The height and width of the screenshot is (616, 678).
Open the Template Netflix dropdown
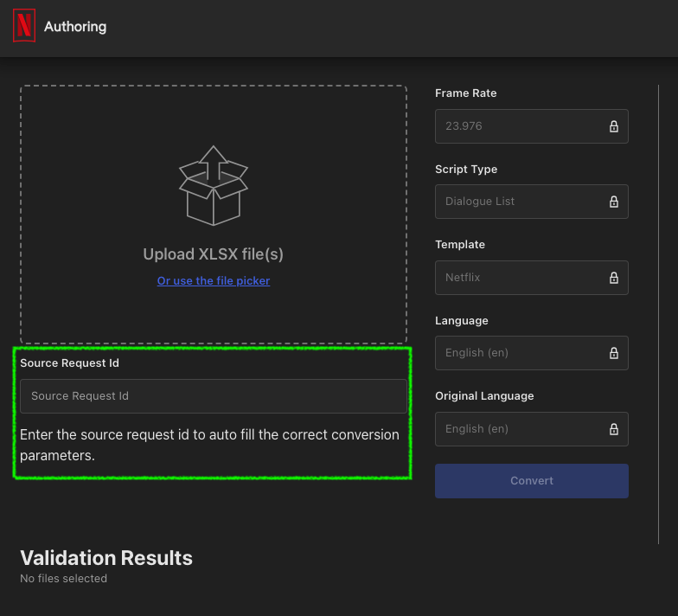click(x=531, y=278)
